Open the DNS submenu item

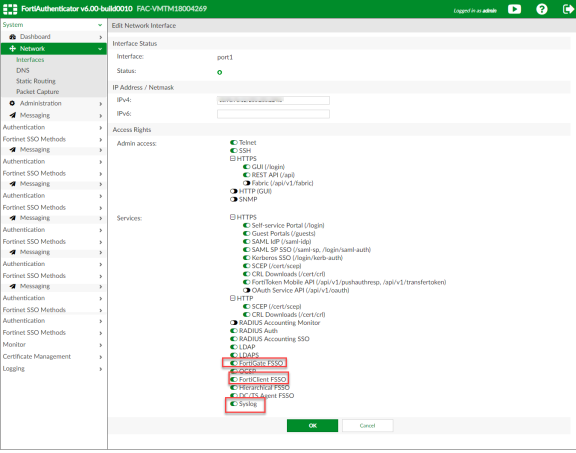[x=23, y=70]
